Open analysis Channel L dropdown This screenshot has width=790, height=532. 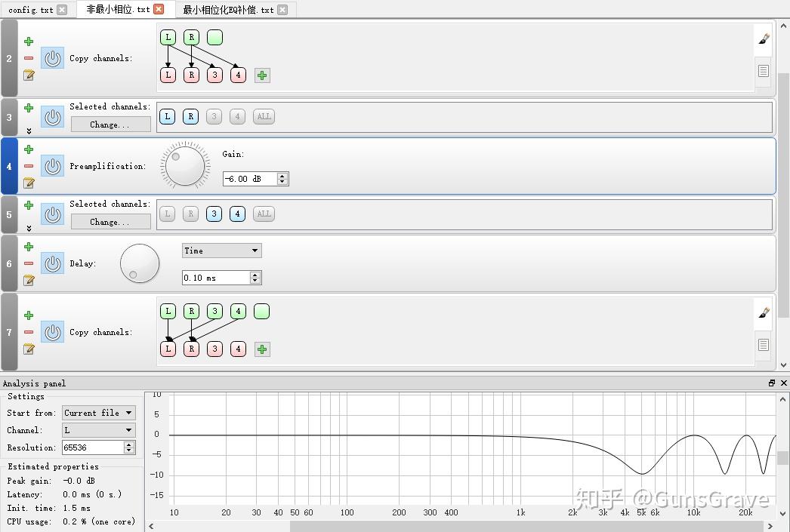point(99,430)
